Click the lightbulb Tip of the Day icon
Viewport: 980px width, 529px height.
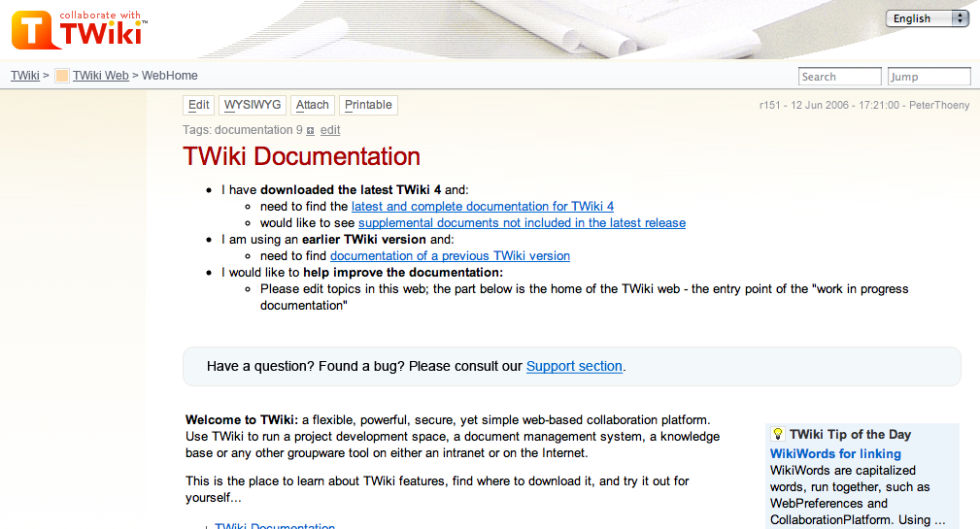pos(777,434)
